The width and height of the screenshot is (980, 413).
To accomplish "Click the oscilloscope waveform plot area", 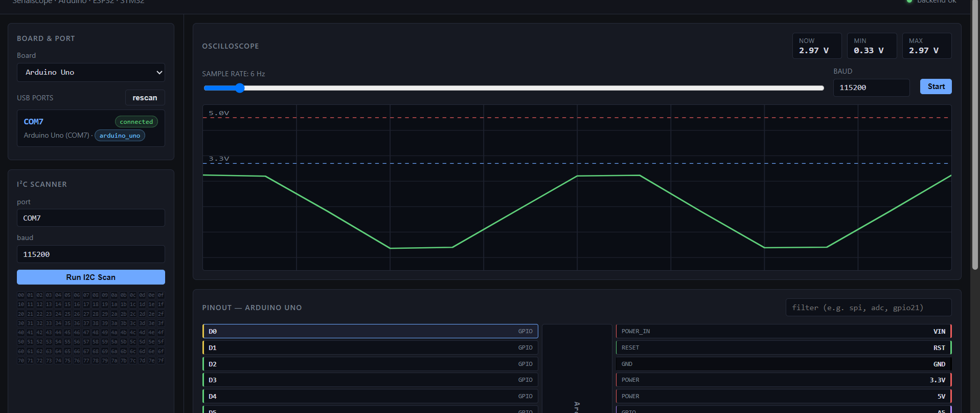I will coord(577,188).
